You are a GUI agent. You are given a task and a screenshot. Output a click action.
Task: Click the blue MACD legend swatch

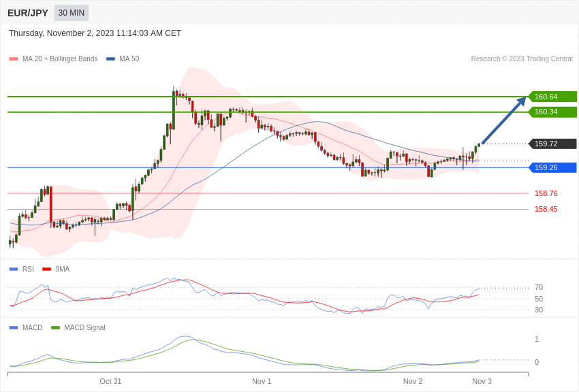pos(14,327)
